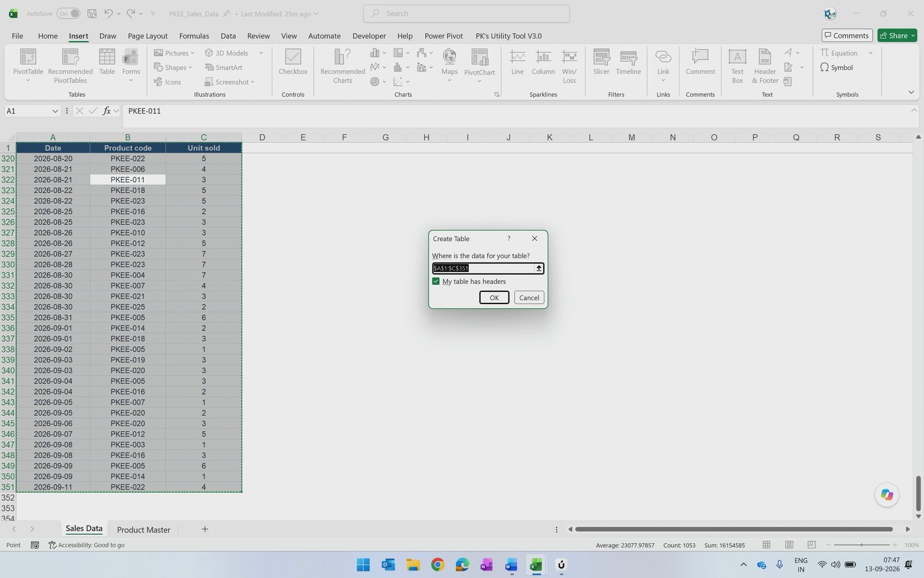Add a new sheet
This screenshot has height=578, width=924.
pyautogui.click(x=204, y=529)
